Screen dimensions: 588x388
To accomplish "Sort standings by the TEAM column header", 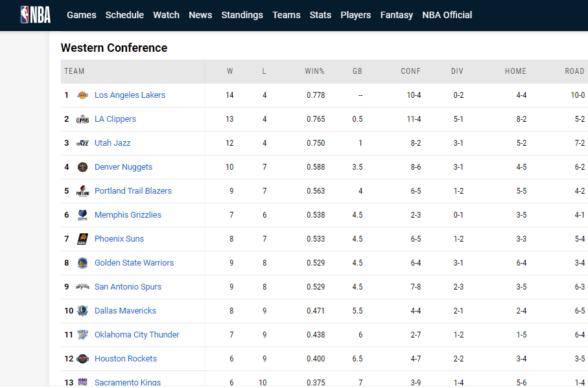I will (x=75, y=71).
